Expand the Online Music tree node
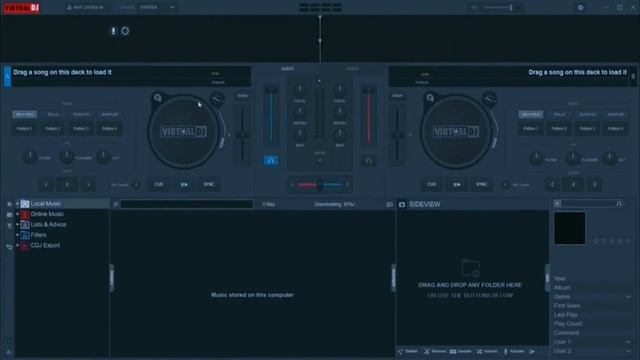Viewport: 640px width, 360px height. [18, 214]
